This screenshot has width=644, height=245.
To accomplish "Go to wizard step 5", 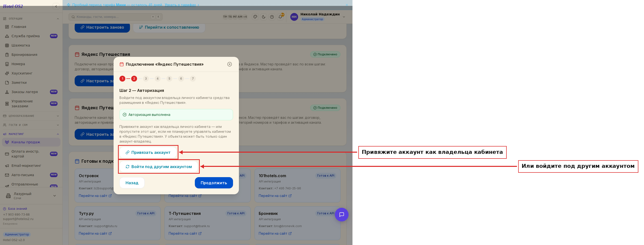I will [x=169, y=79].
